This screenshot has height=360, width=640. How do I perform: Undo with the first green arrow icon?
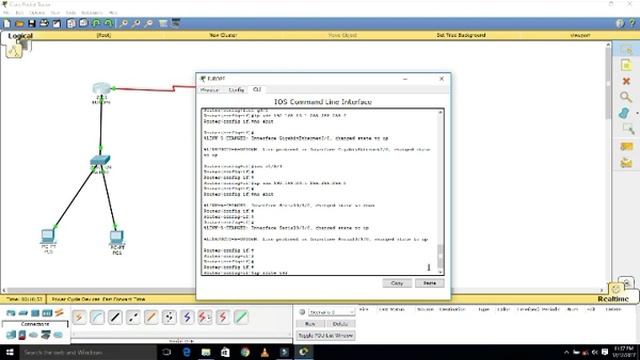click(x=96, y=24)
